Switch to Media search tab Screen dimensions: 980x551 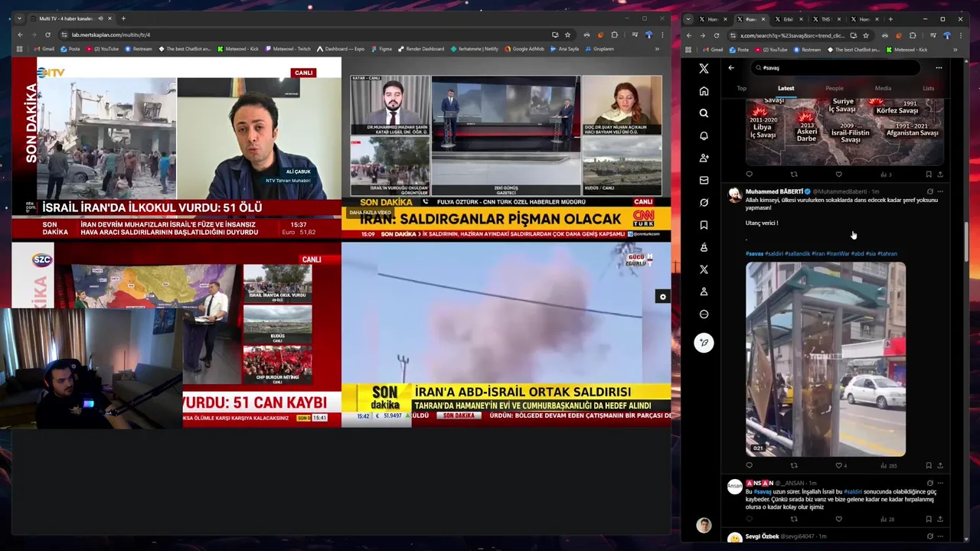click(883, 88)
